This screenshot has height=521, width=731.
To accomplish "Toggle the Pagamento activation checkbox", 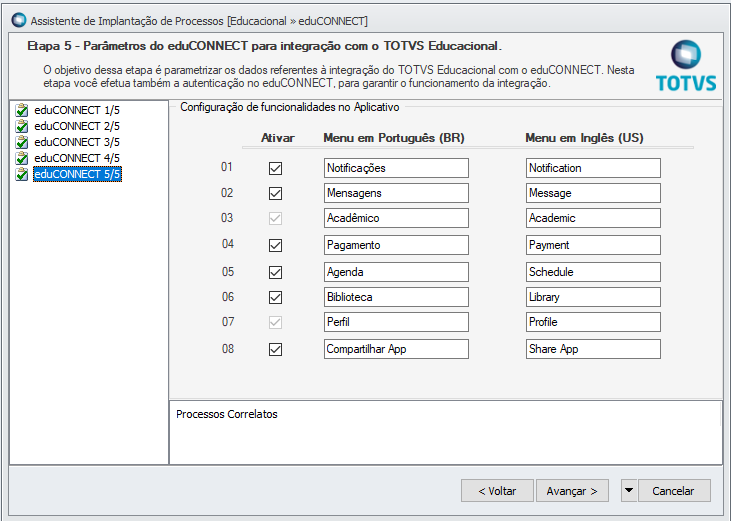I will click(275, 245).
